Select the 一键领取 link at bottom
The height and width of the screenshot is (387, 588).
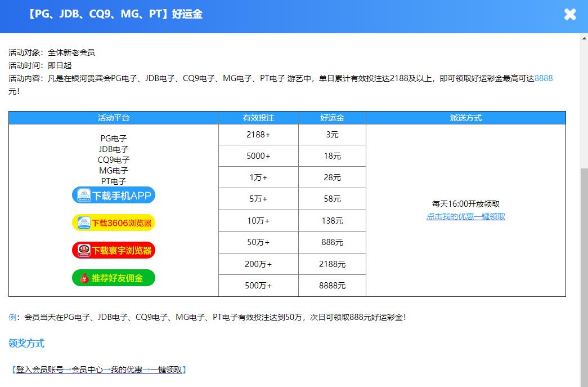click(x=166, y=370)
